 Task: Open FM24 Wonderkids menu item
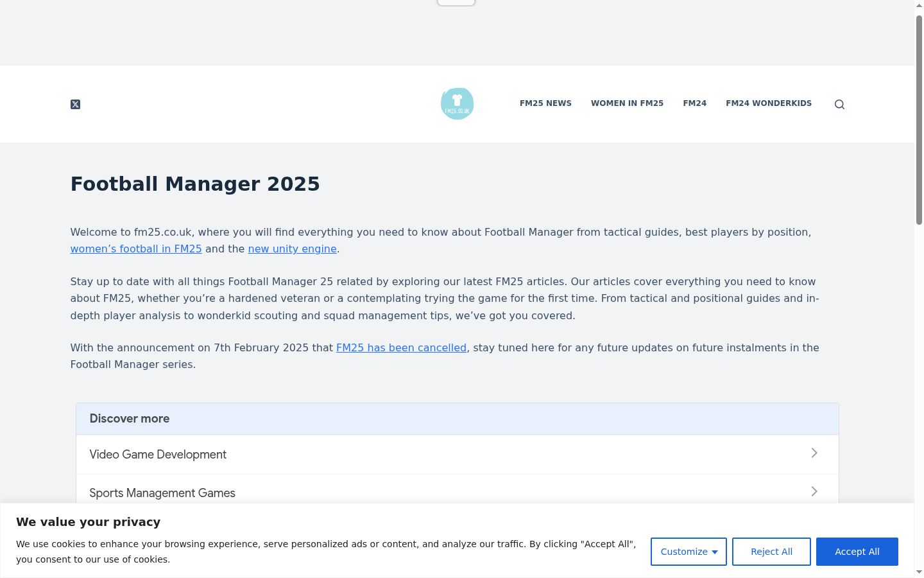(x=769, y=103)
